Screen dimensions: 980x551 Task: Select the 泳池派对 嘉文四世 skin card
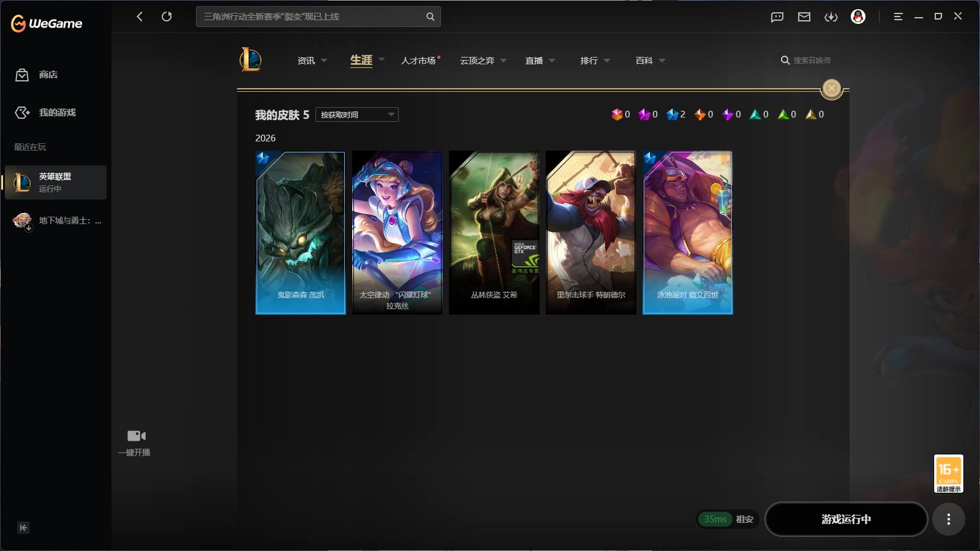click(x=688, y=233)
